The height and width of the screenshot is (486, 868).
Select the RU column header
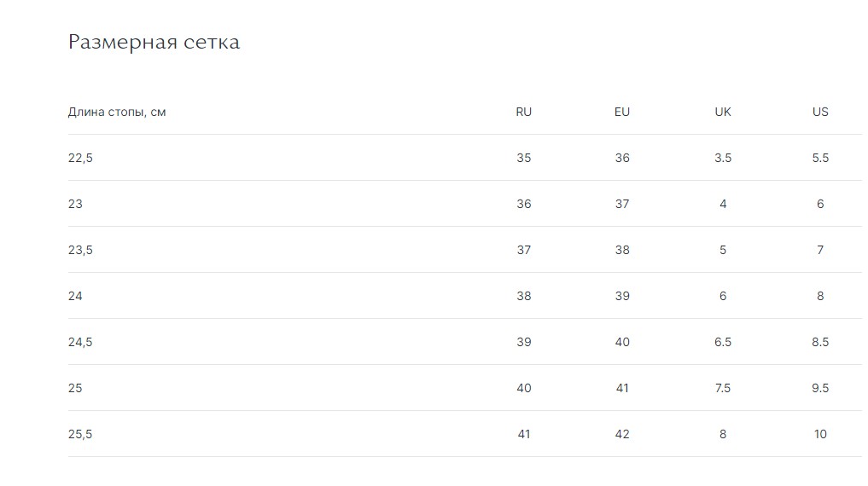tap(524, 112)
